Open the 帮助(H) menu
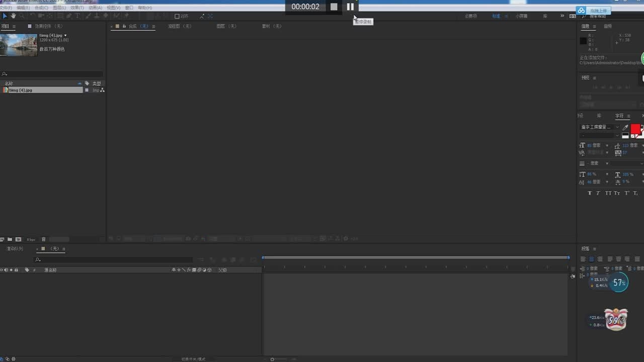The height and width of the screenshot is (362, 644). click(145, 8)
